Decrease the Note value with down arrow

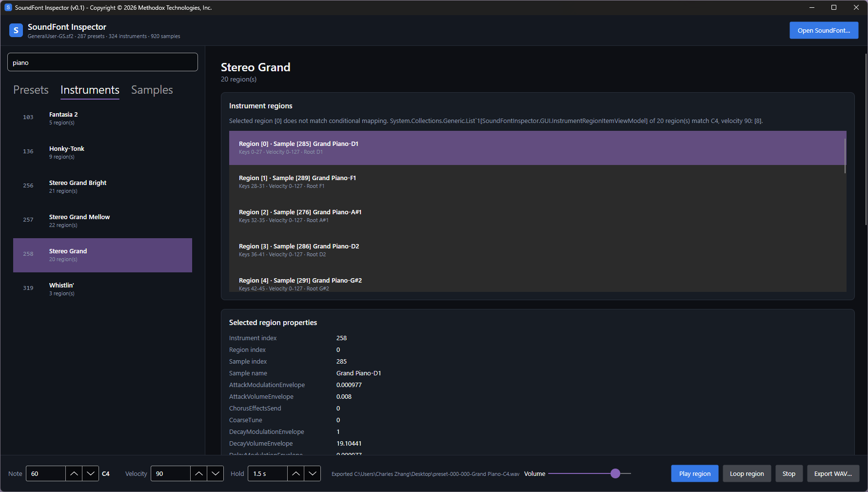[x=90, y=473]
